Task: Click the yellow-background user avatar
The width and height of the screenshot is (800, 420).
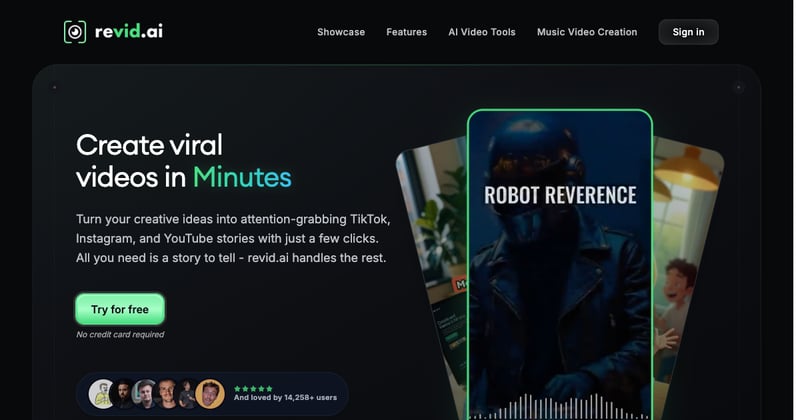Action: [210, 394]
